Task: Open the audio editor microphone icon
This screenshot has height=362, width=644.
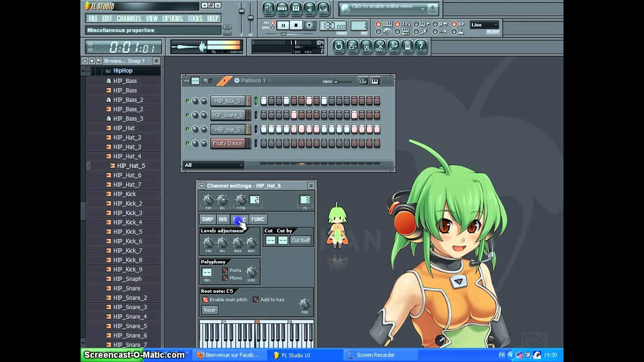Action: click(393, 47)
